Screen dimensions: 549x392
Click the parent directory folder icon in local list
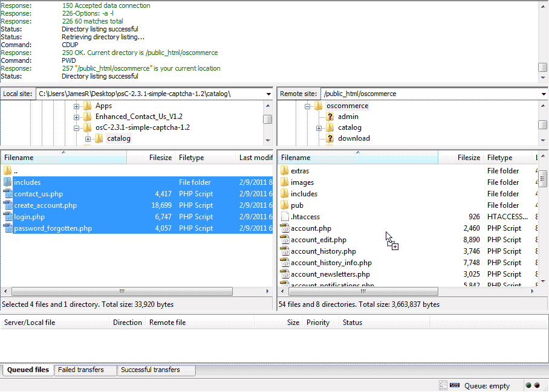pos(7,171)
